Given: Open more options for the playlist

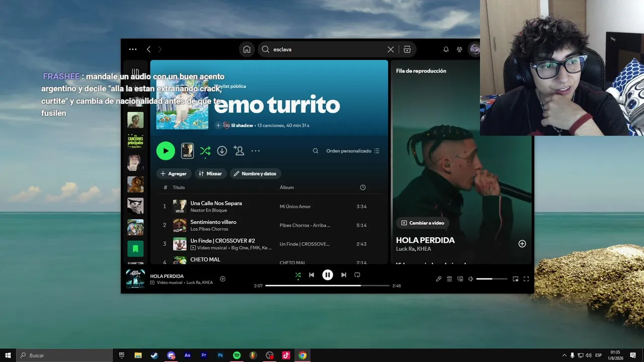Looking at the screenshot, I should pyautogui.click(x=256, y=151).
